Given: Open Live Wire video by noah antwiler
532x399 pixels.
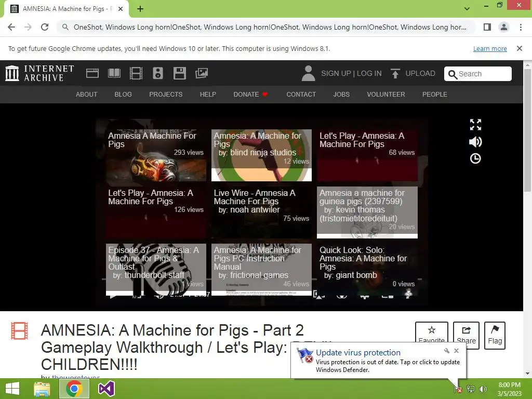Looking at the screenshot, I should (x=261, y=212).
